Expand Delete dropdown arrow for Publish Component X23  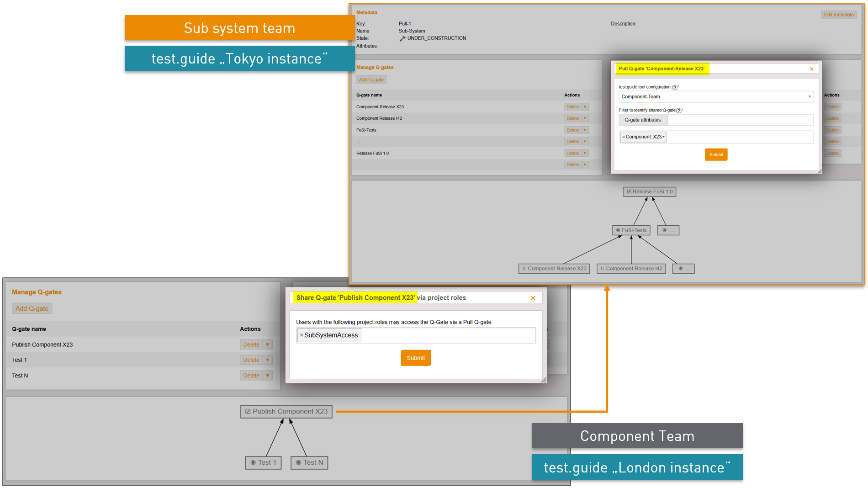coord(268,345)
